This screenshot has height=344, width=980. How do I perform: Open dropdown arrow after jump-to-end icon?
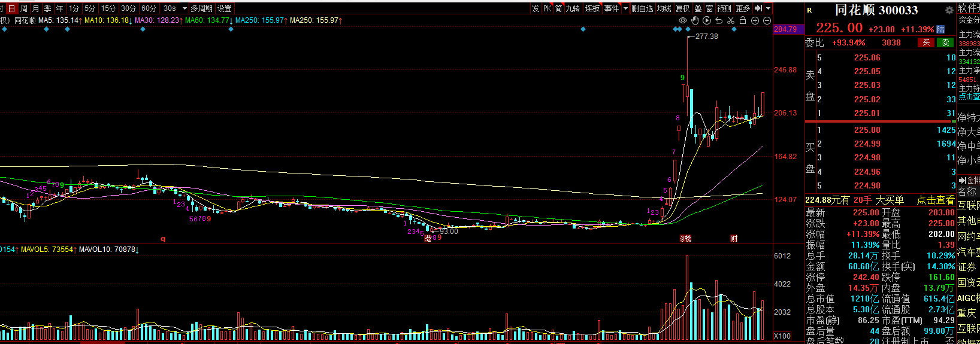click(768, 8)
